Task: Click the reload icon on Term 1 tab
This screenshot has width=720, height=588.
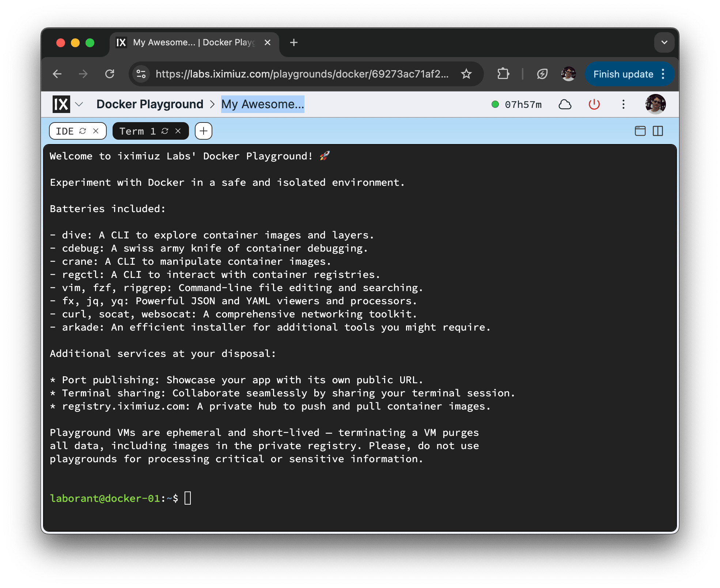Action: click(x=165, y=131)
